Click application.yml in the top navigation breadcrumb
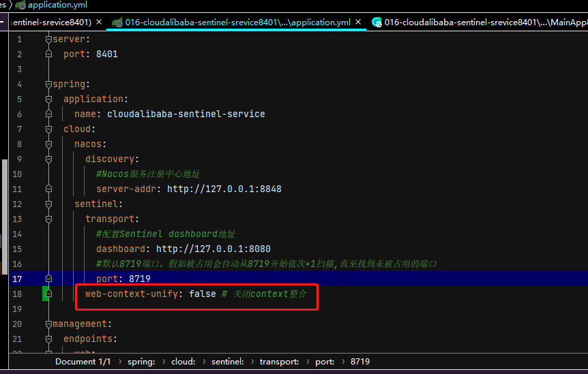The image size is (588, 374). [57, 5]
